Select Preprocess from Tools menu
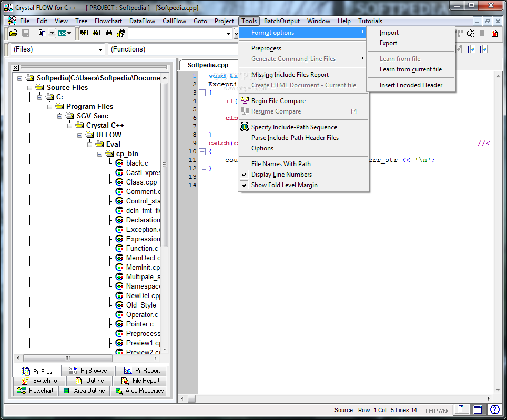Viewport: 507px width, 420px height. [x=303, y=48]
